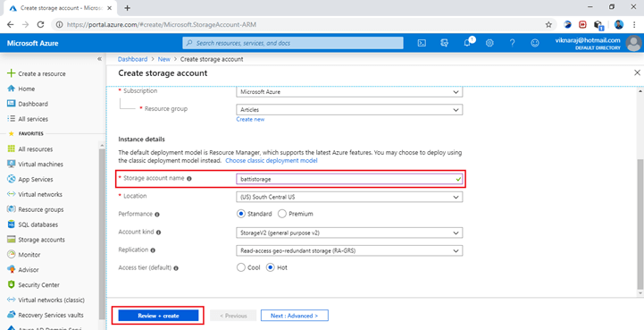Open Cloud Shell from the top bar
644x330 pixels.
pyautogui.click(x=422, y=43)
